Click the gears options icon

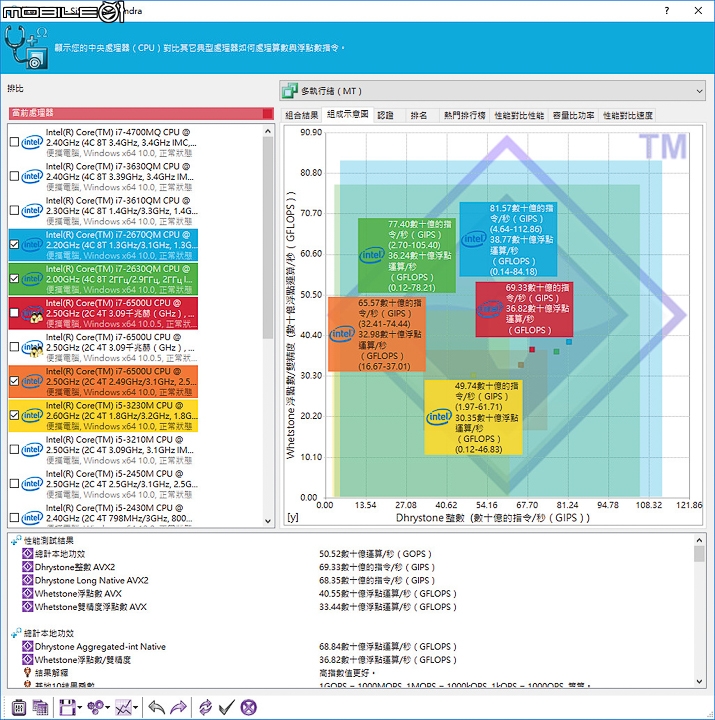tap(96, 707)
